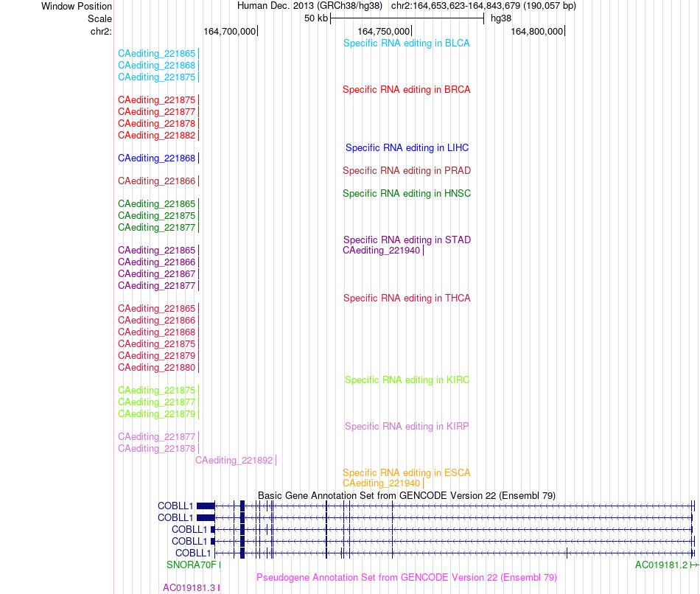Click the AC019181.2 gene label
The width and height of the screenshot is (700, 594).
661,565
